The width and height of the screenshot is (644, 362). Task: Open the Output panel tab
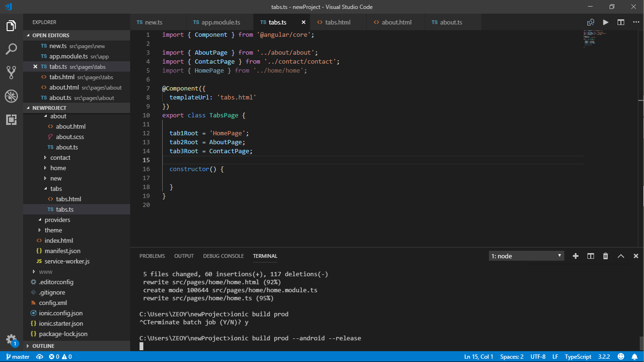[x=184, y=256]
